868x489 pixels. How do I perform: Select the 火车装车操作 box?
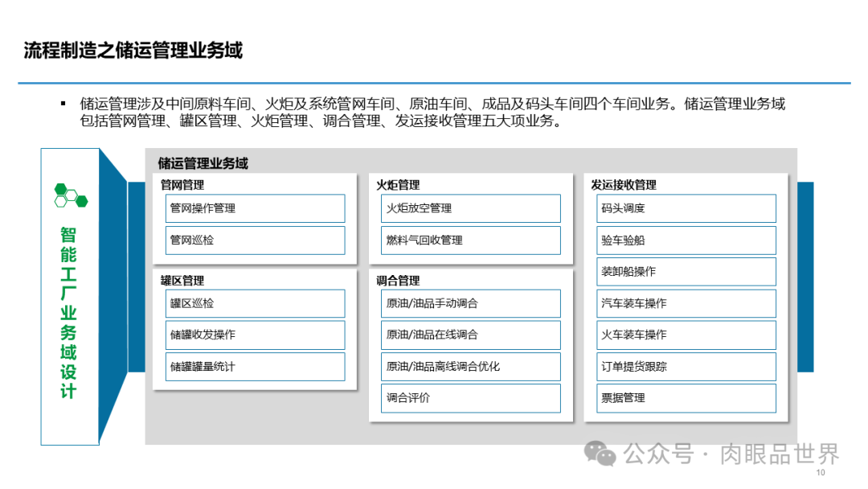(686, 335)
